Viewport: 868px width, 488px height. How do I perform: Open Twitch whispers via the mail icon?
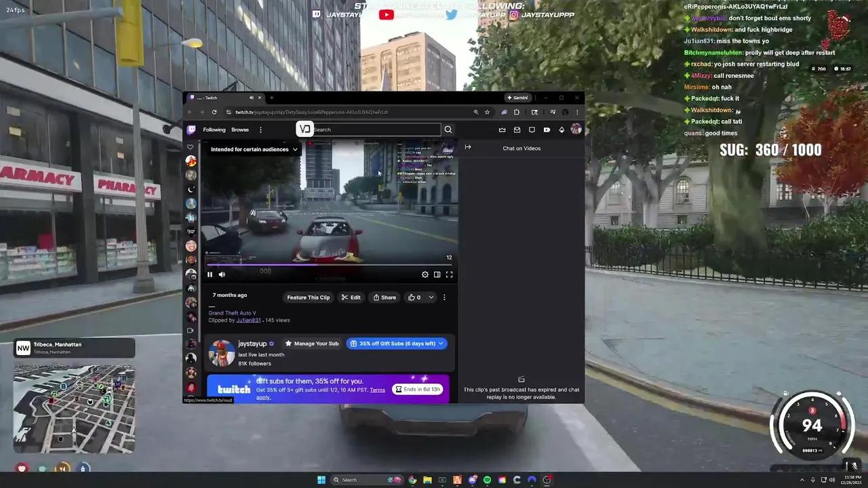pyautogui.click(x=517, y=129)
